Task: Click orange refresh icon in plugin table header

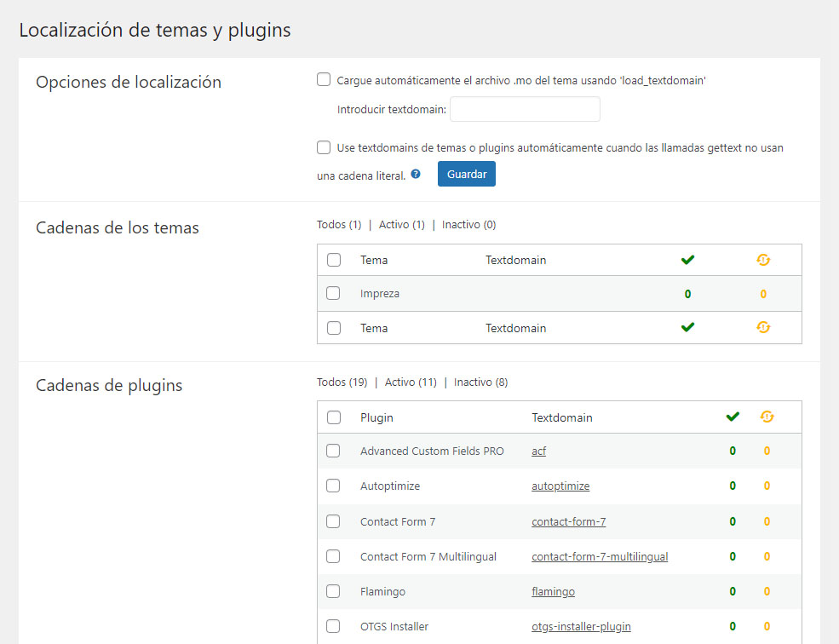Action: tap(767, 417)
